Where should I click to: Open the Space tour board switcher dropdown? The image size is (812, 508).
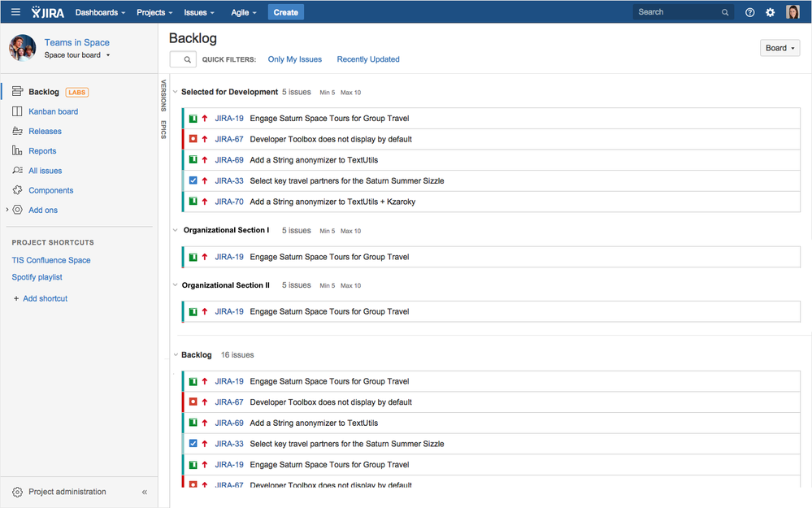click(x=77, y=55)
